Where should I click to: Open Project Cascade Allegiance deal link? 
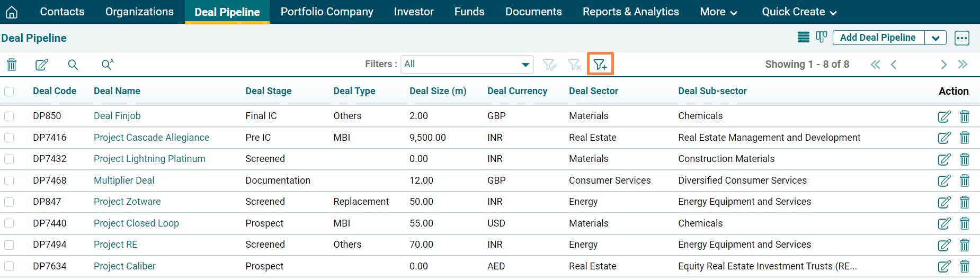coord(152,138)
